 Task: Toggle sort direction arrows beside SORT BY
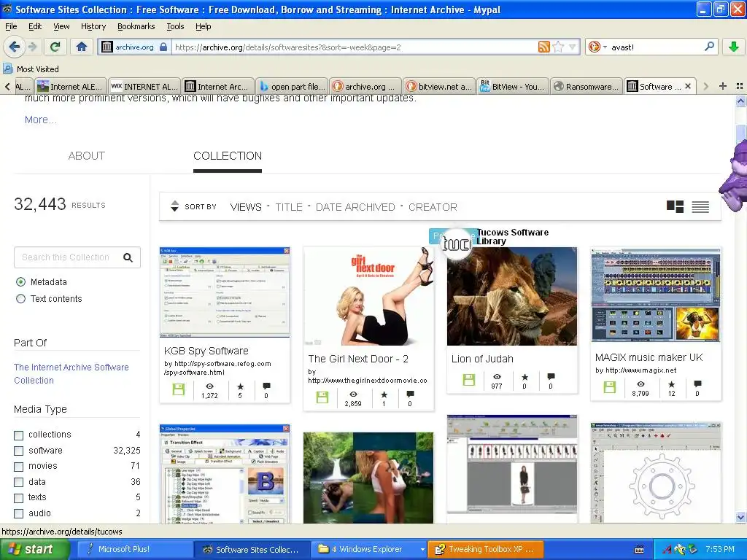coord(174,206)
